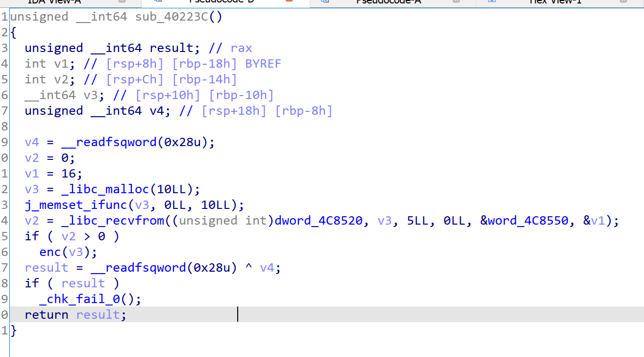The height and width of the screenshot is (357, 644).
Task: Select 'result' in the return statement
Action: 98,315
